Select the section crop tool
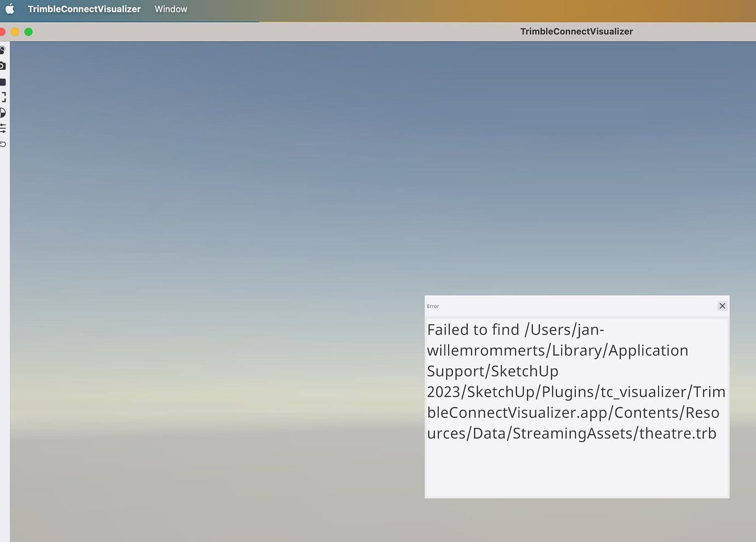This screenshot has height=542, width=756. (x=3, y=97)
